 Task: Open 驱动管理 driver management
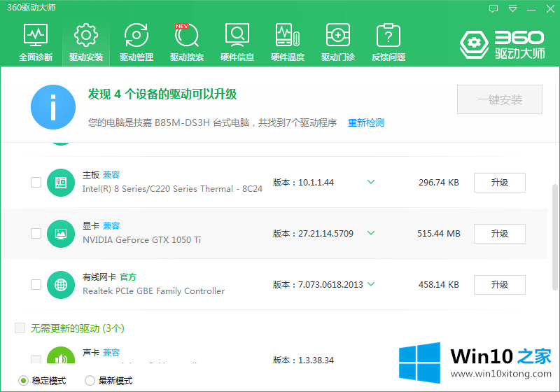coord(136,42)
